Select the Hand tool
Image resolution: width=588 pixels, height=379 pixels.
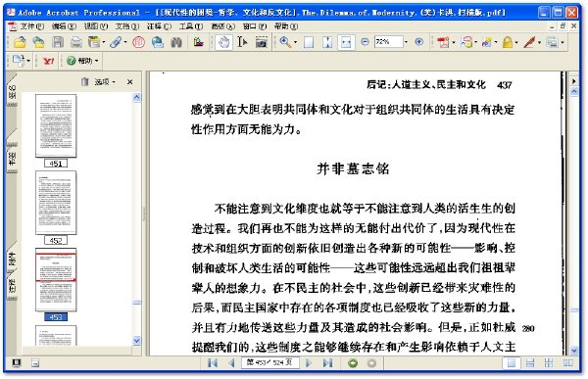pos(223,42)
